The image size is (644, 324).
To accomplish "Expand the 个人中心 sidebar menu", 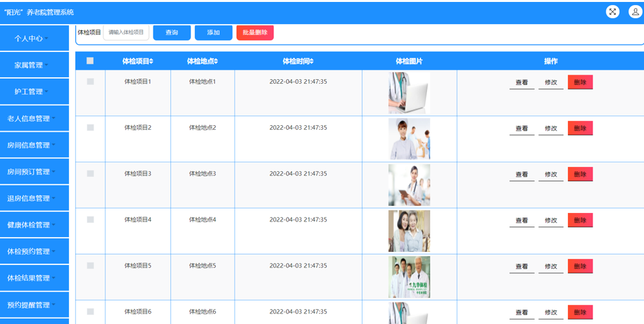I will point(34,38).
